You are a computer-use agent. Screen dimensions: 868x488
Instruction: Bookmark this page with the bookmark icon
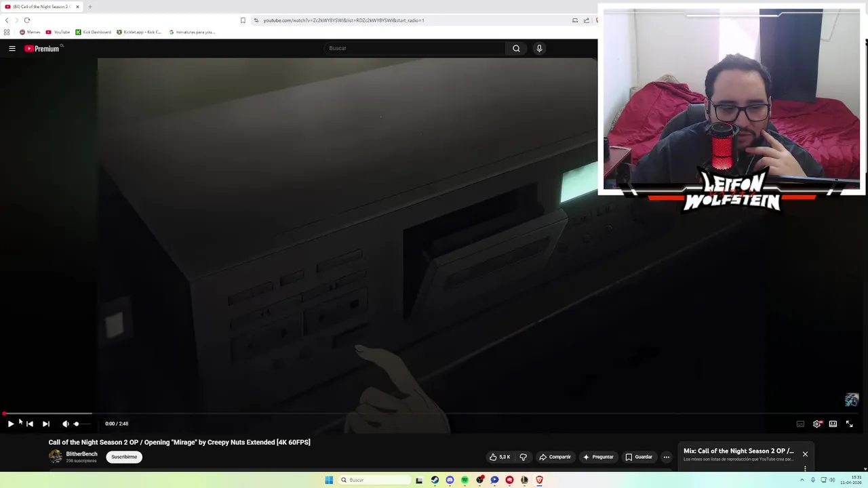(x=243, y=20)
